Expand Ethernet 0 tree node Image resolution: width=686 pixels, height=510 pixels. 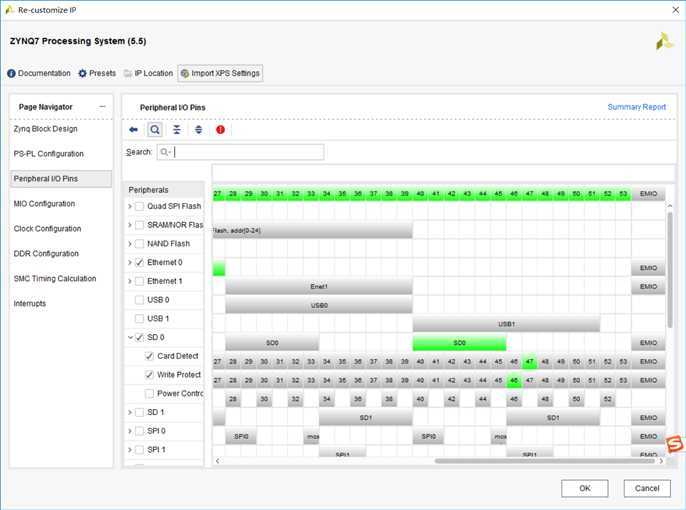pyautogui.click(x=130, y=262)
